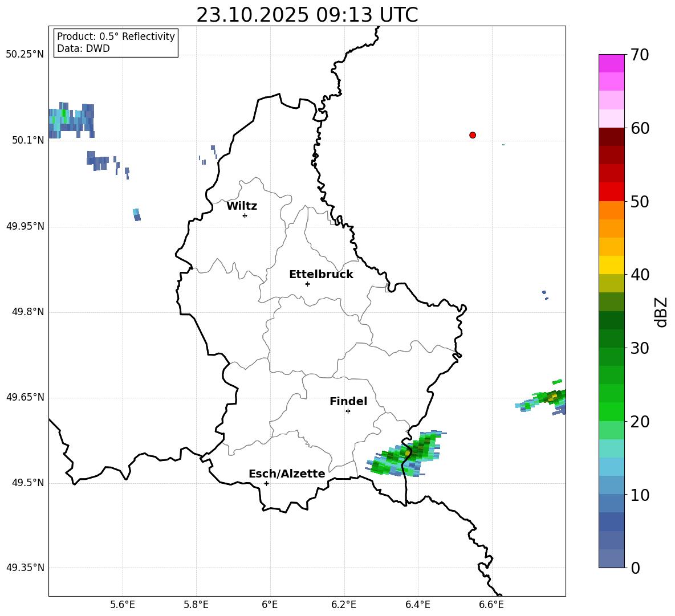Click the red dot radar site marker
The image size is (675, 616).
point(473,135)
